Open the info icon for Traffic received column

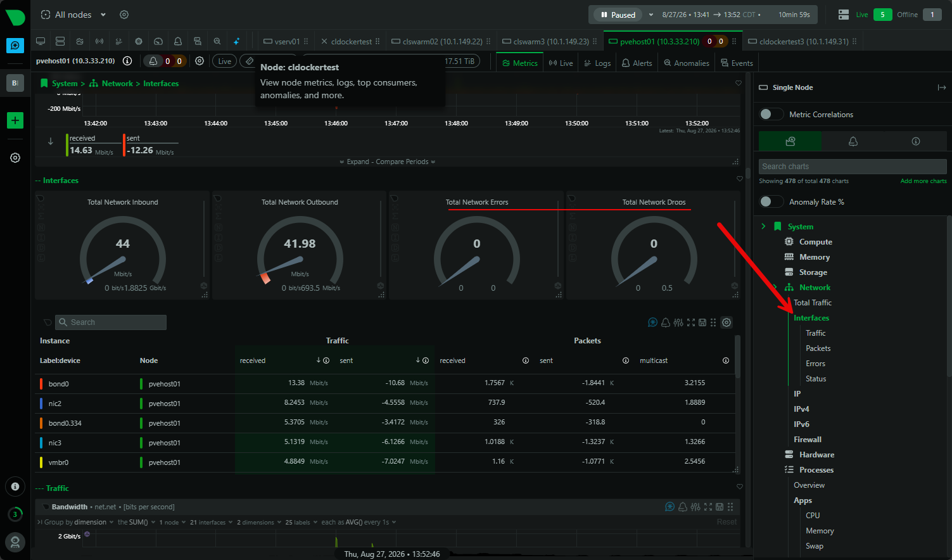[326, 360]
